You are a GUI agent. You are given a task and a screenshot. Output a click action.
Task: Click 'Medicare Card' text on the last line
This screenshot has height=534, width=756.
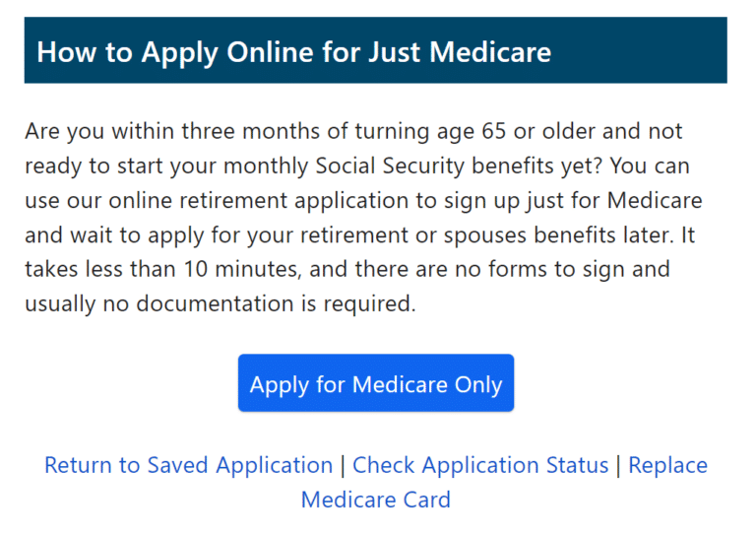pyautogui.click(x=376, y=500)
